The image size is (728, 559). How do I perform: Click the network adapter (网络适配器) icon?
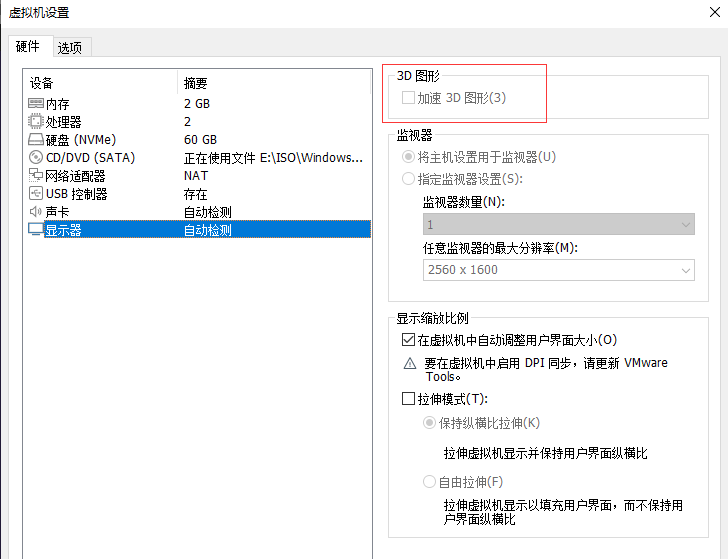[x=35, y=176]
